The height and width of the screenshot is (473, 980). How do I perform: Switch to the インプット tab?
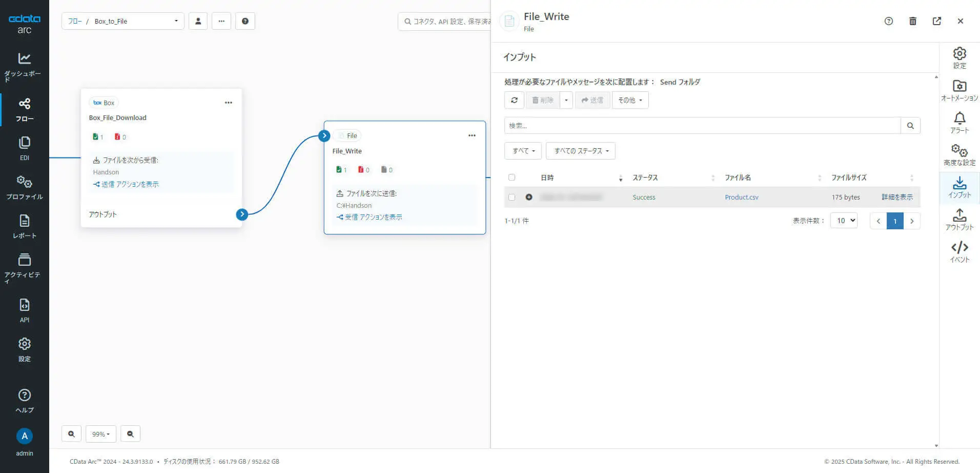(959, 187)
